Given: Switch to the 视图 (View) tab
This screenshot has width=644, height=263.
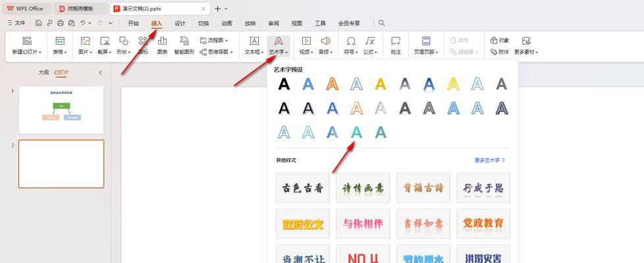Looking at the screenshot, I should (x=297, y=24).
